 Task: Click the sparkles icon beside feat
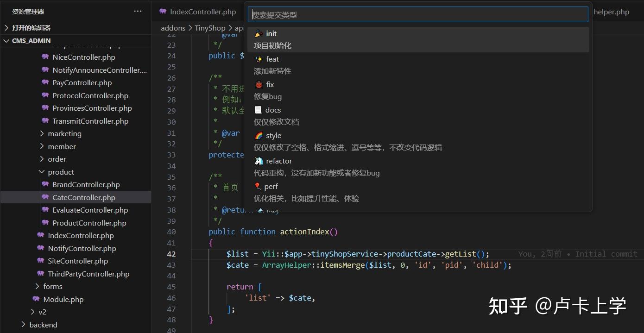(x=259, y=59)
